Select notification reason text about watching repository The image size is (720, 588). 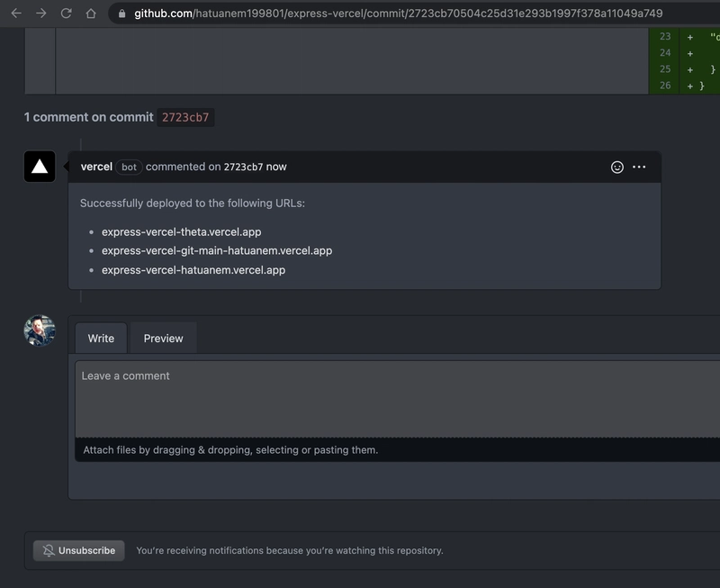tap(290, 550)
